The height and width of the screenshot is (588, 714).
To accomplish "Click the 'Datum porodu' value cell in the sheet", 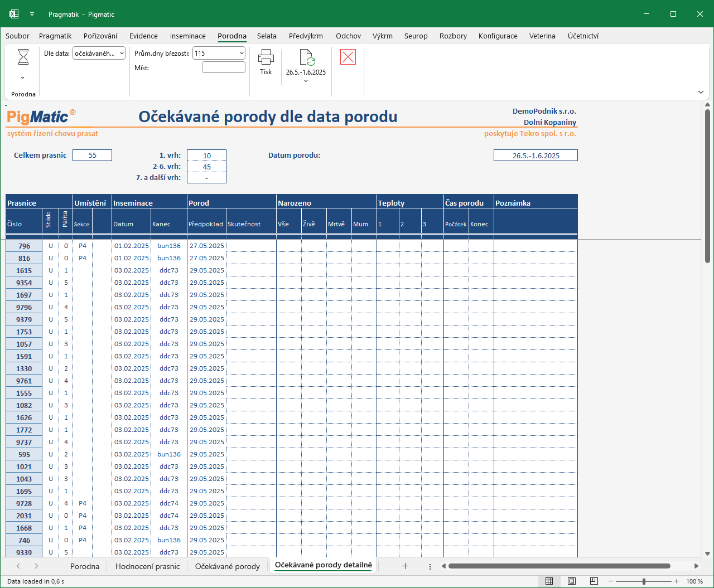I will [x=535, y=155].
